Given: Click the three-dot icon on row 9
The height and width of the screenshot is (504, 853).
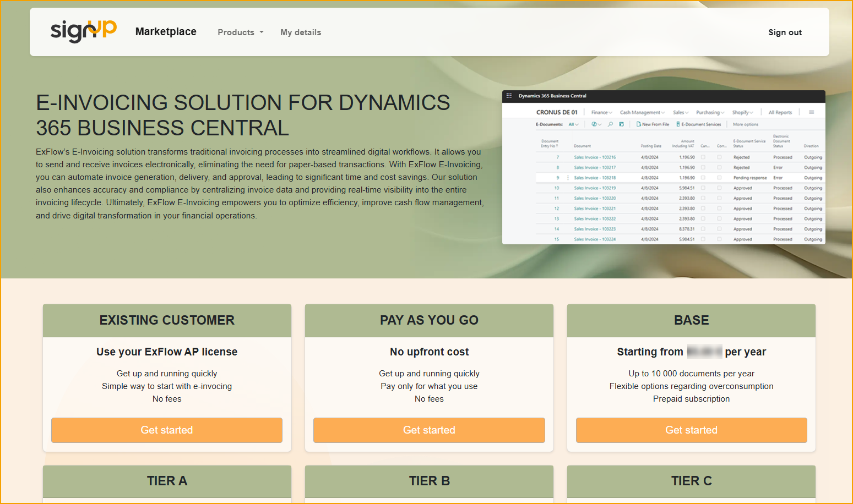Looking at the screenshot, I should (568, 178).
